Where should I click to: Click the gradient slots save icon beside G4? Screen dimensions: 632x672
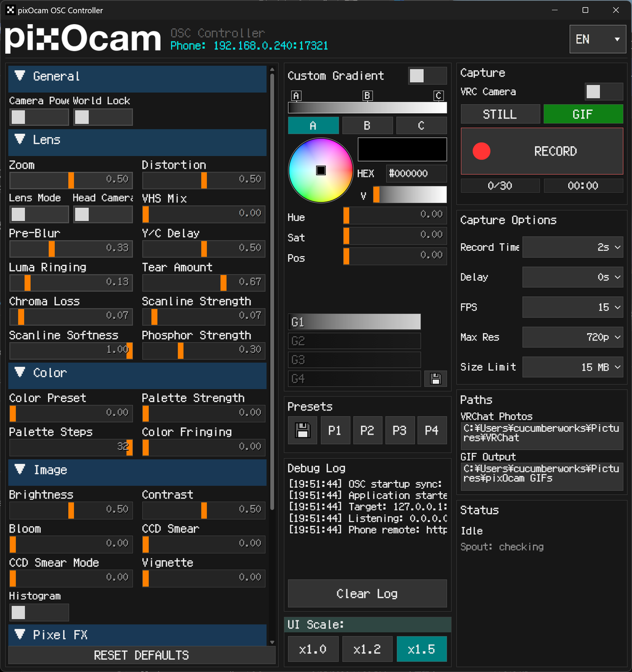436,379
